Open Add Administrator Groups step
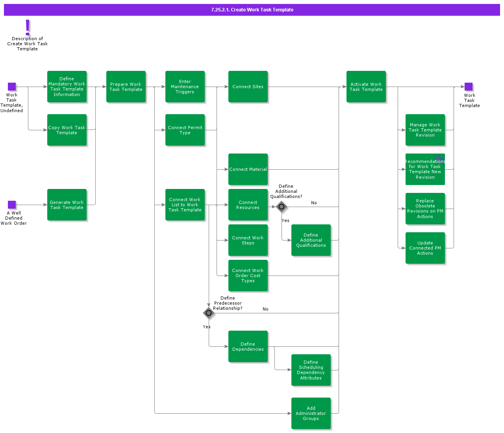 (x=311, y=413)
